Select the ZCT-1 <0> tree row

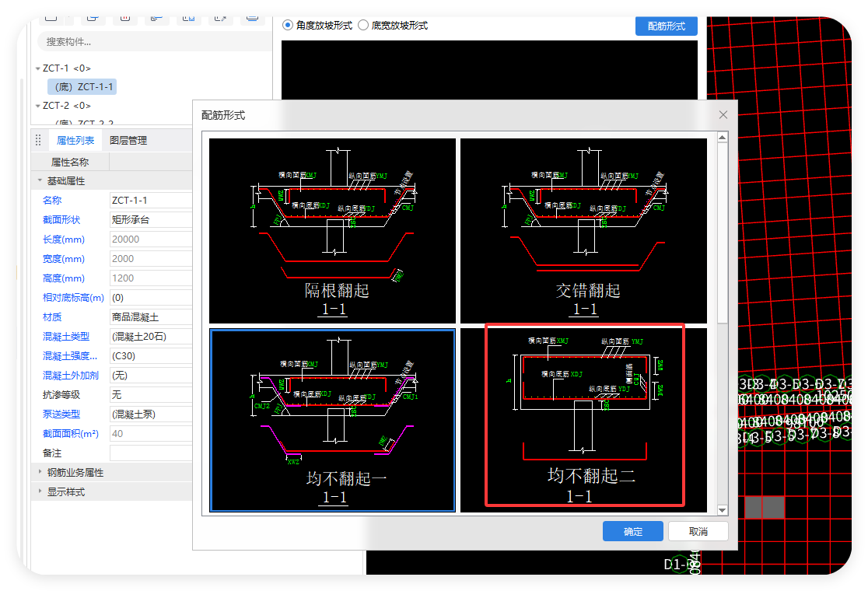click(x=66, y=68)
